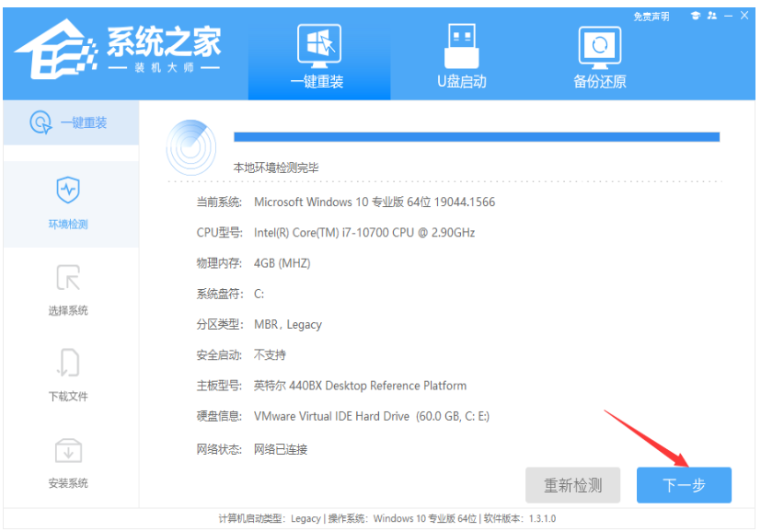Switch to the U盘启动 tab label
The height and width of the screenshot is (532, 761).
coord(461,82)
